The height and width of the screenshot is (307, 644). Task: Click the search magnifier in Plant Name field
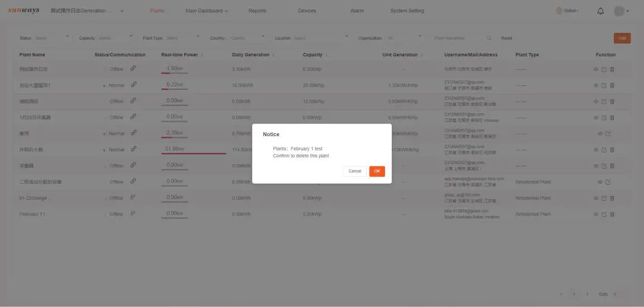489,38
